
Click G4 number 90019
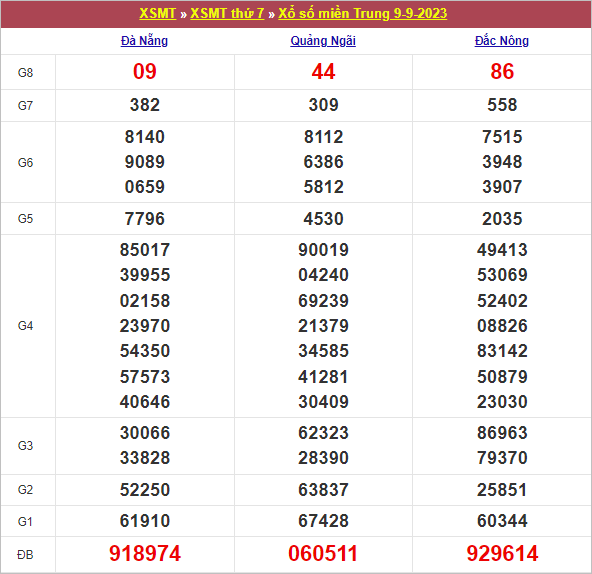click(x=324, y=250)
